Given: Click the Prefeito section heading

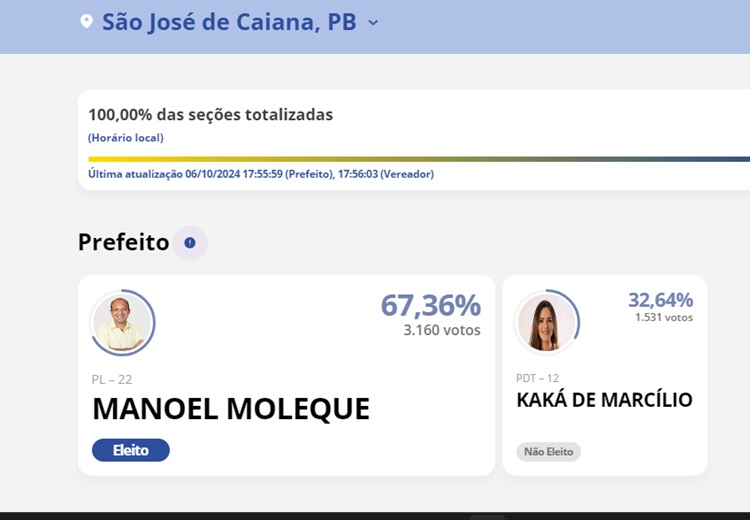Looking at the screenshot, I should tap(123, 242).
